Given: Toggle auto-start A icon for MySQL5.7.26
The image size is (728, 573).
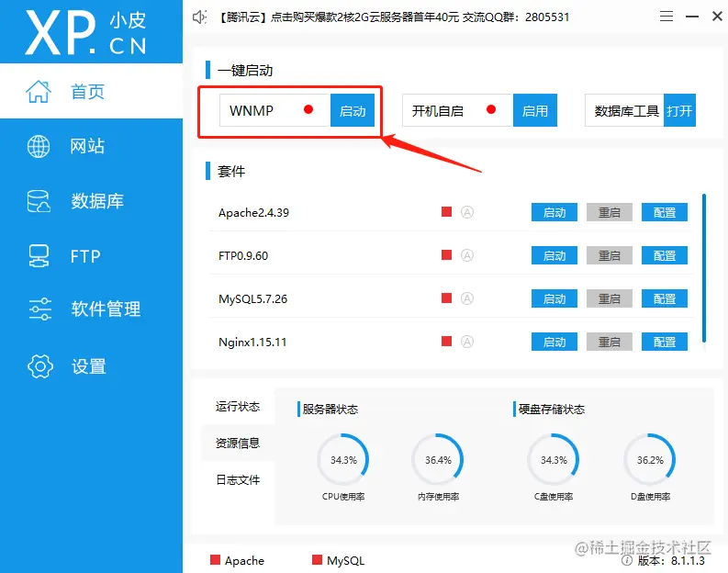Looking at the screenshot, I should (467, 298).
